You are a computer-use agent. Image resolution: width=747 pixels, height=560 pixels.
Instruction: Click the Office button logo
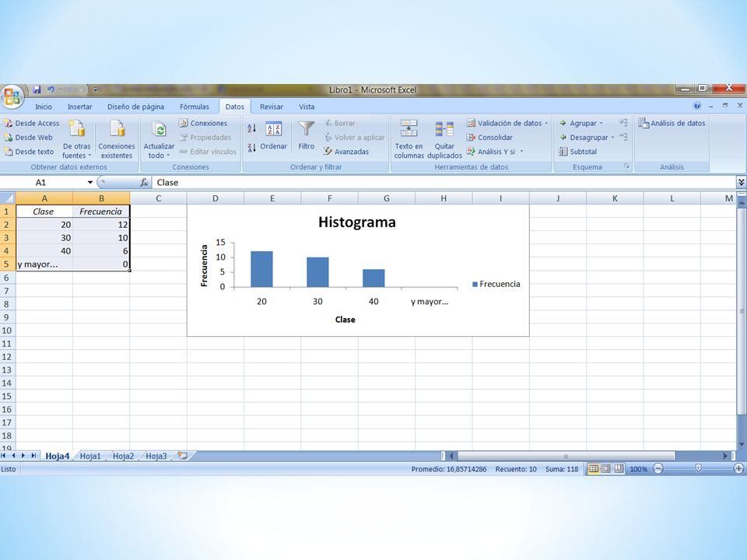(x=12, y=96)
